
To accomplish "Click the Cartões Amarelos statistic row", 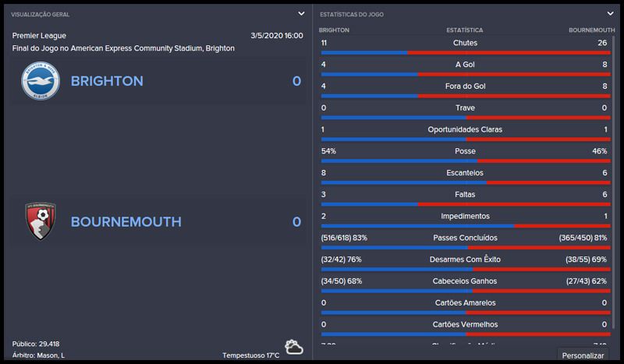I will 465,302.
